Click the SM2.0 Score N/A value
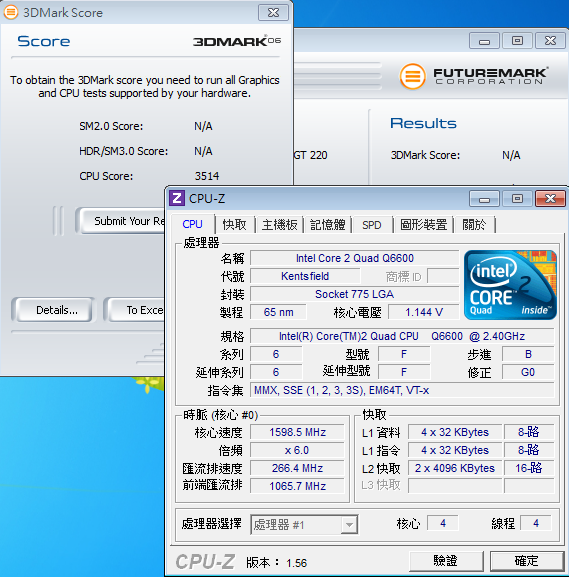This screenshot has width=569, height=577. pyautogui.click(x=203, y=126)
